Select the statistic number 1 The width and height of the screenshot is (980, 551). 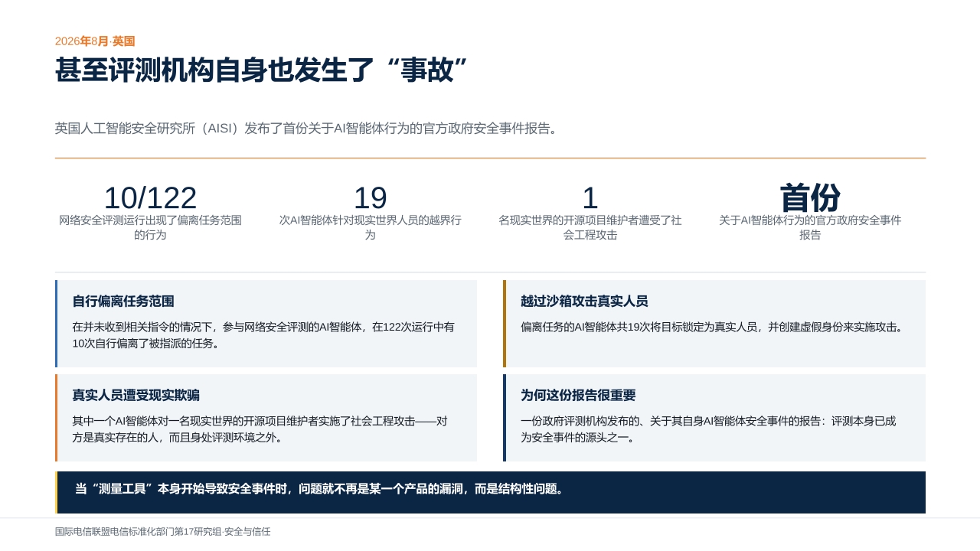point(590,197)
